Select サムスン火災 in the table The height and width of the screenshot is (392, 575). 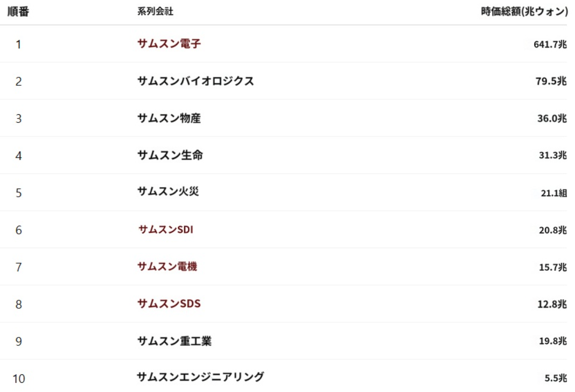point(168,191)
